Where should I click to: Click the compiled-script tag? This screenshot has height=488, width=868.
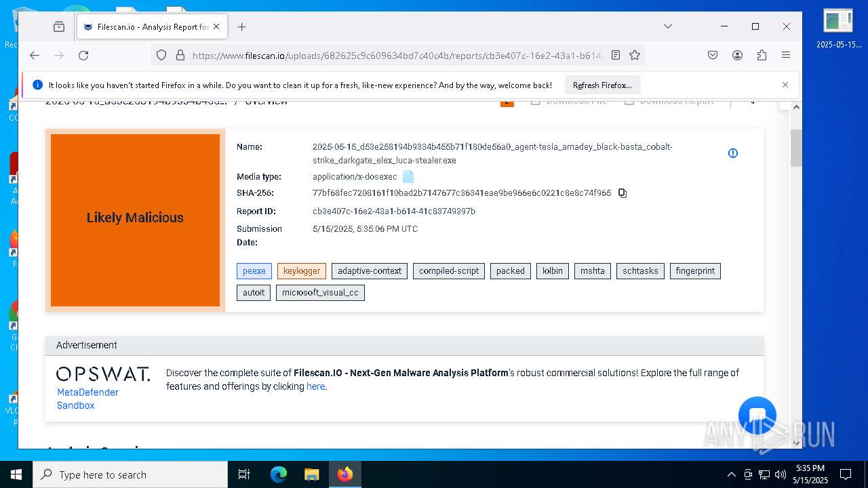[x=449, y=271]
